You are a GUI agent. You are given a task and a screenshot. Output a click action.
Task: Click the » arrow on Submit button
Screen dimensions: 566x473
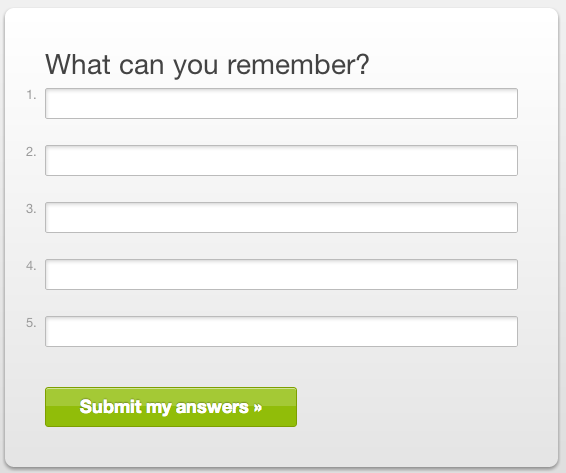[258, 407]
